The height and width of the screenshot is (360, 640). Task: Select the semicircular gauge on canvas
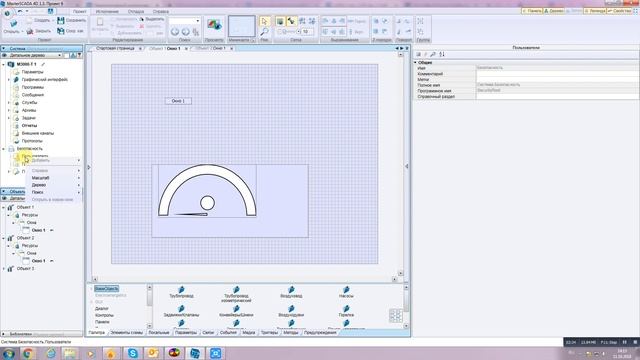(207, 191)
